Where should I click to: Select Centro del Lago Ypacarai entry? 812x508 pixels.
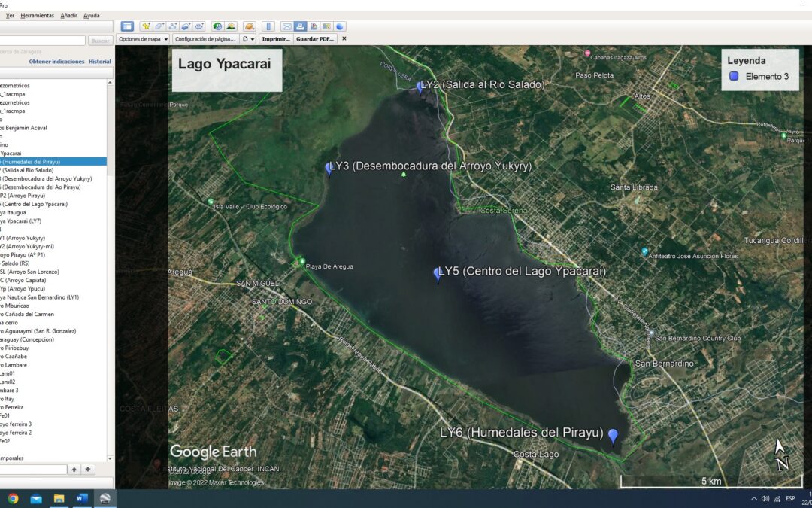34,204
